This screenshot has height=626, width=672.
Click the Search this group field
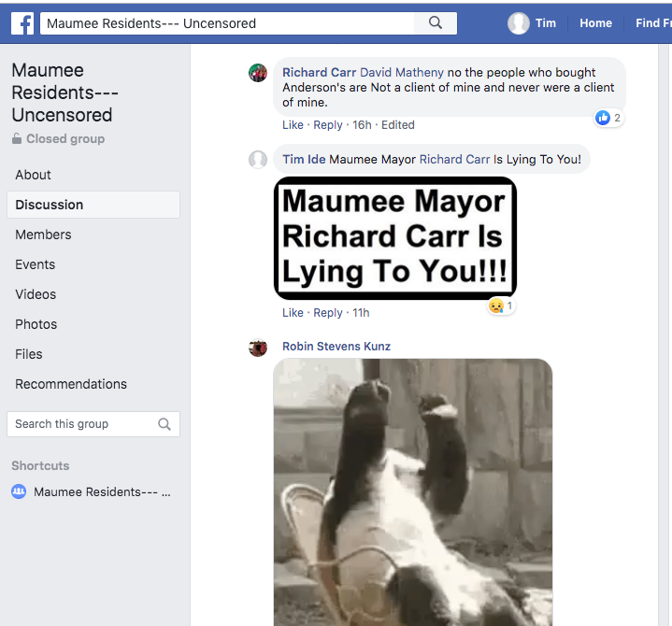click(82, 424)
